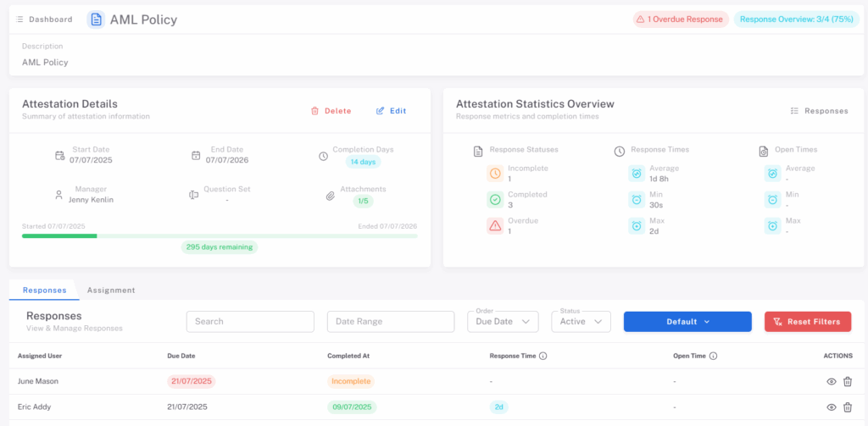
Task: Click the Open Times icon
Action: pyautogui.click(x=764, y=151)
